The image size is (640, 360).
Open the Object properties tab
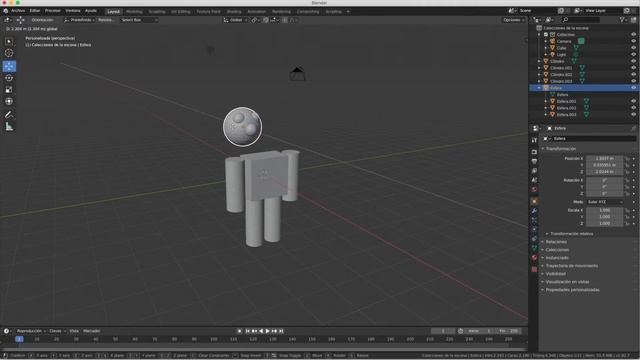pyautogui.click(x=534, y=201)
